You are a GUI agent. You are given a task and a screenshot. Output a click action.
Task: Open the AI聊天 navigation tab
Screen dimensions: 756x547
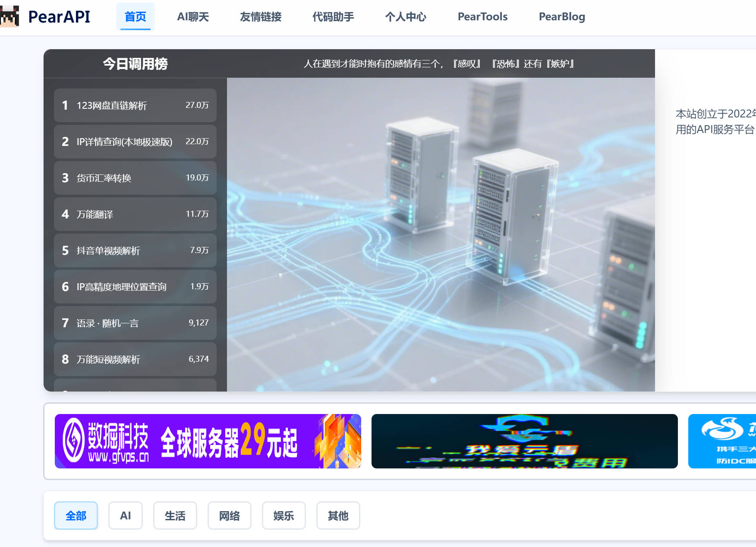point(193,17)
